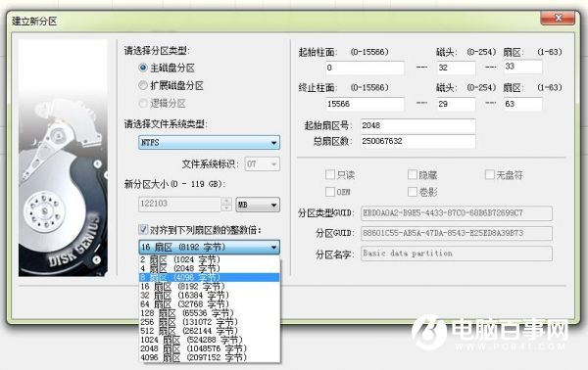Viewport: 588px width, 370px height.
Task: Select the 扩展磁盘分区 radio button
Action: pos(143,85)
